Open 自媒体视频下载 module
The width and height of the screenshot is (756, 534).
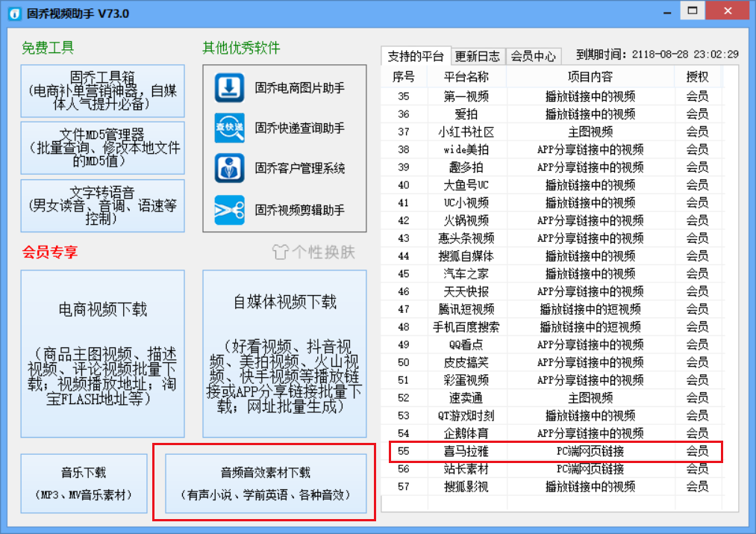tap(284, 353)
